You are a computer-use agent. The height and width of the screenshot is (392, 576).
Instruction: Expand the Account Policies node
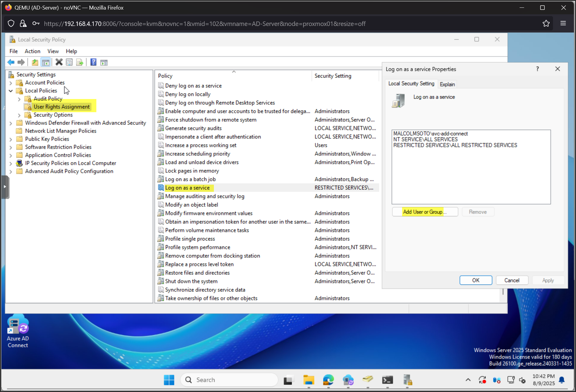11,83
